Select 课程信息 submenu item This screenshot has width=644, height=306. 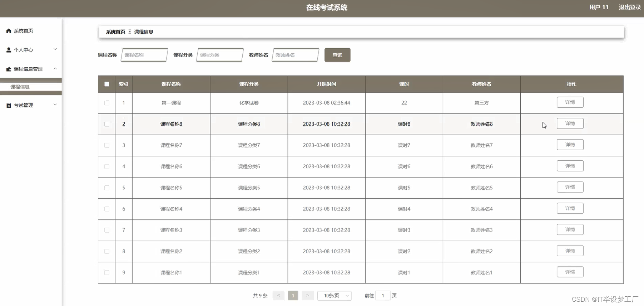coord(31,87)
